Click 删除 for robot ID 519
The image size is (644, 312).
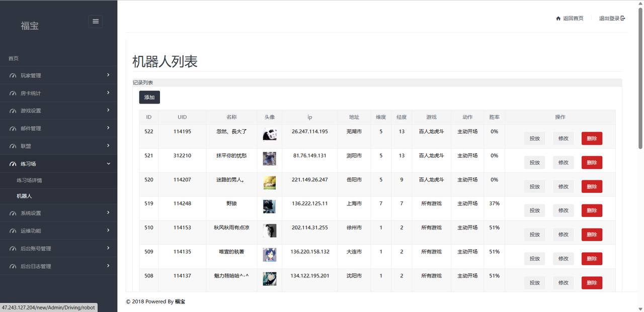pos(592,211)
